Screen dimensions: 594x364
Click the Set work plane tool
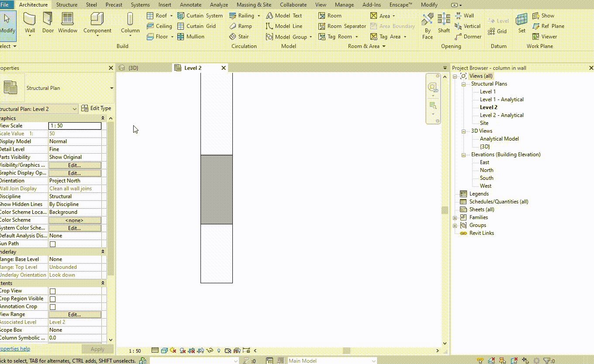(522, 23)
